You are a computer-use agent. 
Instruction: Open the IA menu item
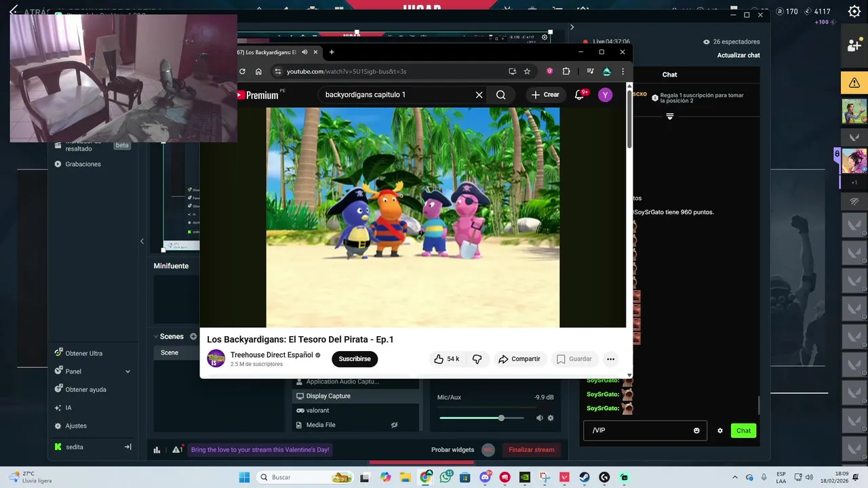click(x=68, y=408)
